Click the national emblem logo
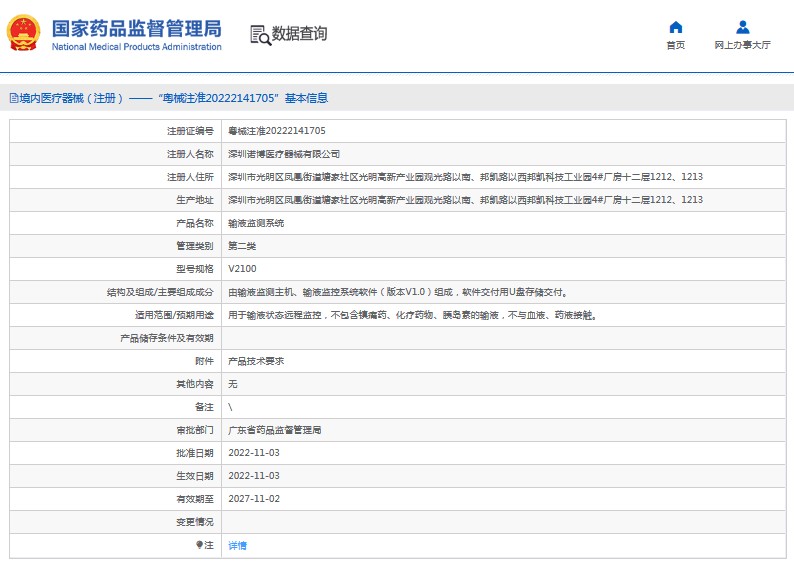The height and width of the screenshot is (565, 794). pos(23,33)
